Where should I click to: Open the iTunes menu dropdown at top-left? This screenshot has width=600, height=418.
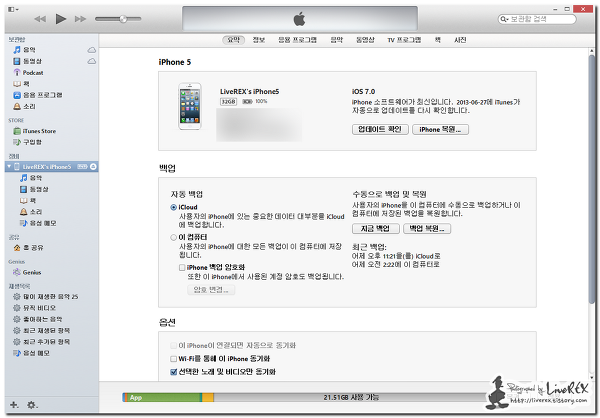[13, 9]
